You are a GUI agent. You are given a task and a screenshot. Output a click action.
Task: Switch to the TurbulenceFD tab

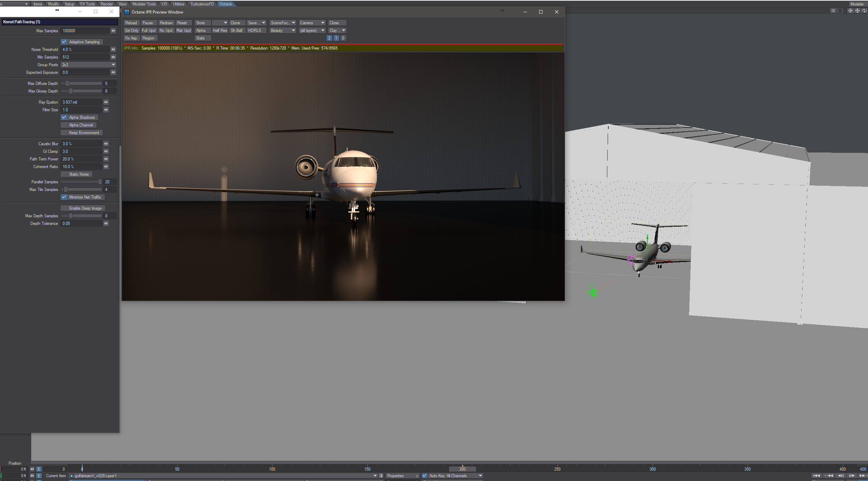pyautogui.click(x=202, y=4)
